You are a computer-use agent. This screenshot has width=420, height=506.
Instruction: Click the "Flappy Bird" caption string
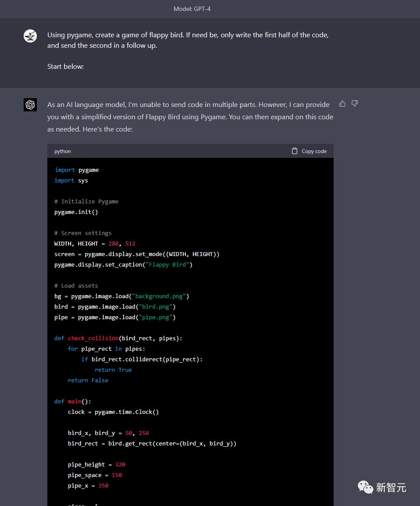pyautogui.click(x=167, y=265)
